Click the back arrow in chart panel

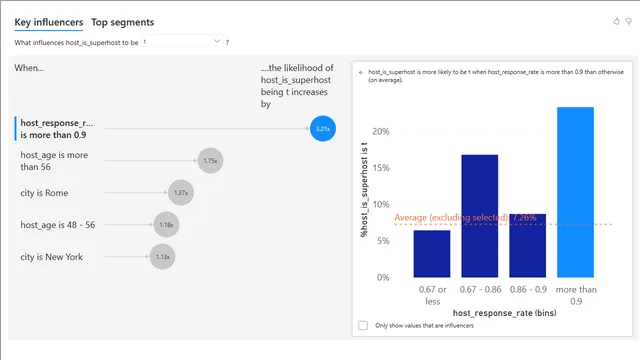pos(361,72)
